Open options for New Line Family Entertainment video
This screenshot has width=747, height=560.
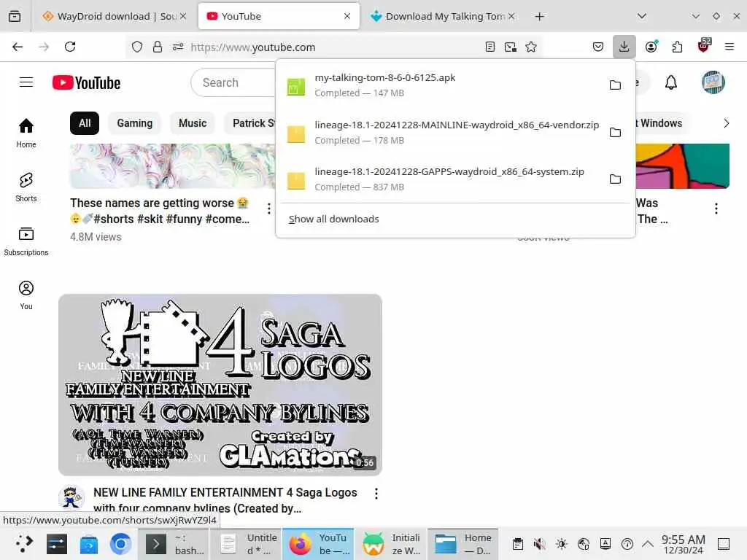tap(376, 494)
